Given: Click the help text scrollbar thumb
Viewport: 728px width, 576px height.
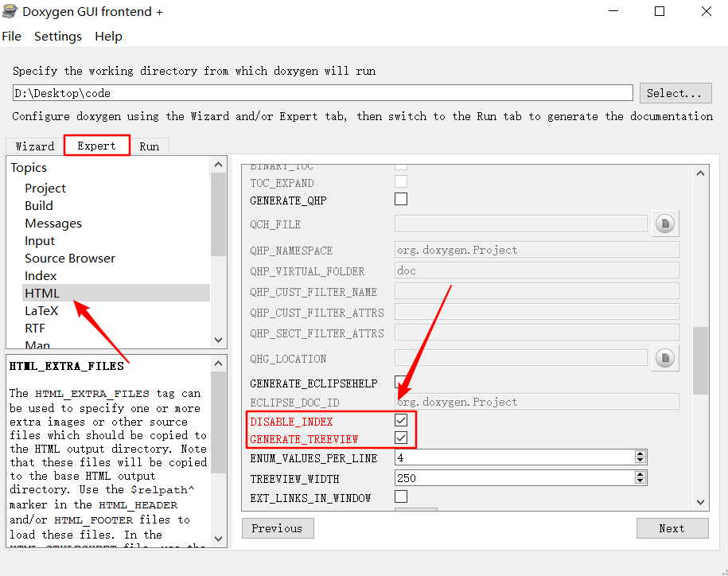Looking at the screenshot, I should pos(218,422).
